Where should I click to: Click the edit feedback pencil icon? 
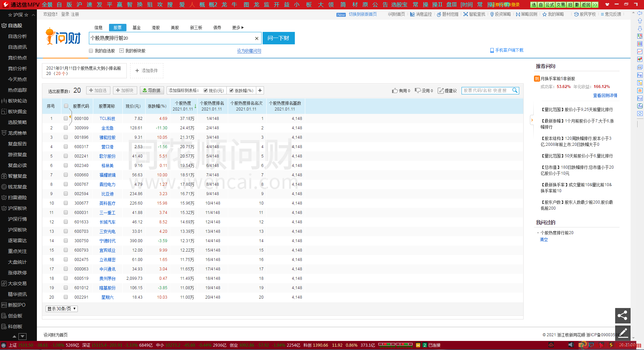tap(623, 333)
